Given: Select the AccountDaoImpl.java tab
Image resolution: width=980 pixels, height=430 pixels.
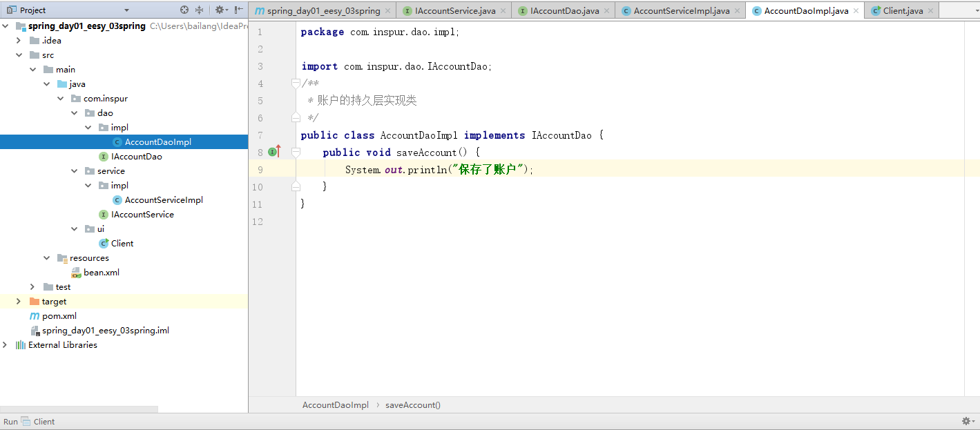Looking at the screenshot, I should point(806,11).
